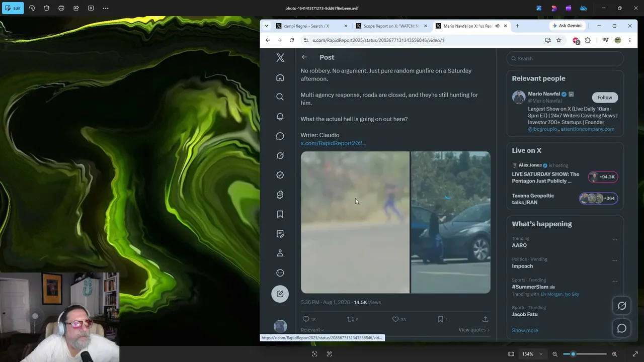This screenshot has height=362, width=644.
Task: Adjust the Photos zoom slider handle
Action: [x=573, y=354]
